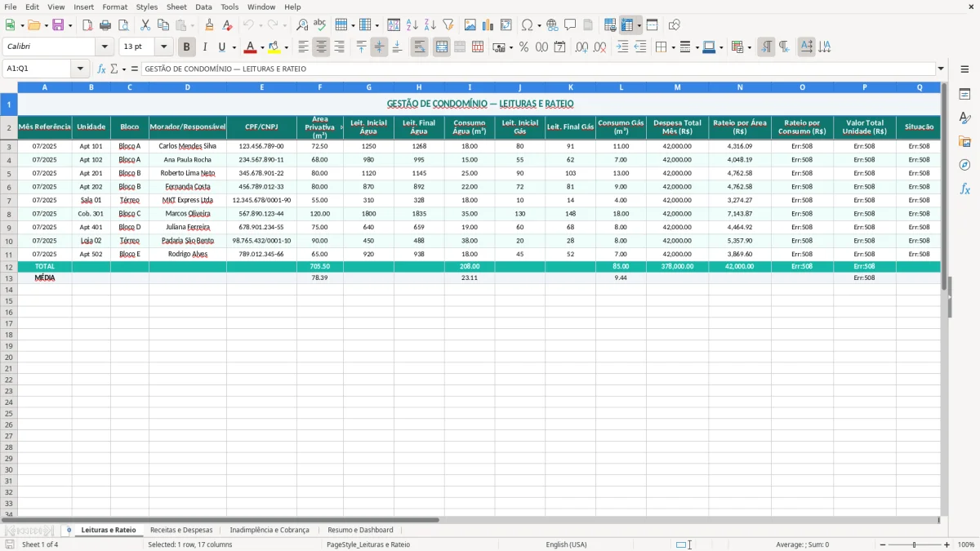The height and width of the screenshot is (551, 980).
Task: Click the Function Wizard fx icon
Action: [102, 69]
